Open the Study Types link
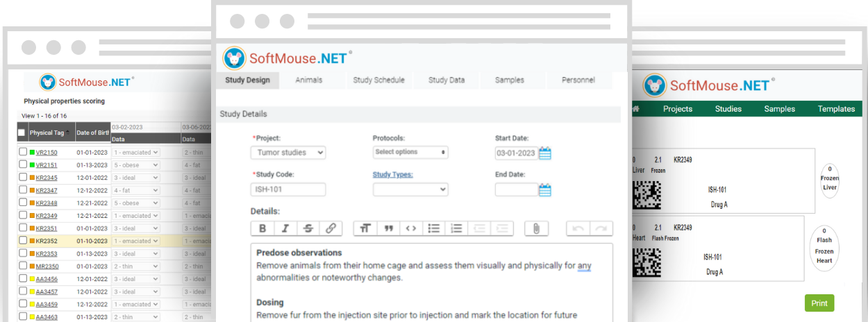The width and height of the screenshot is (868, 322). click(392, 175)
